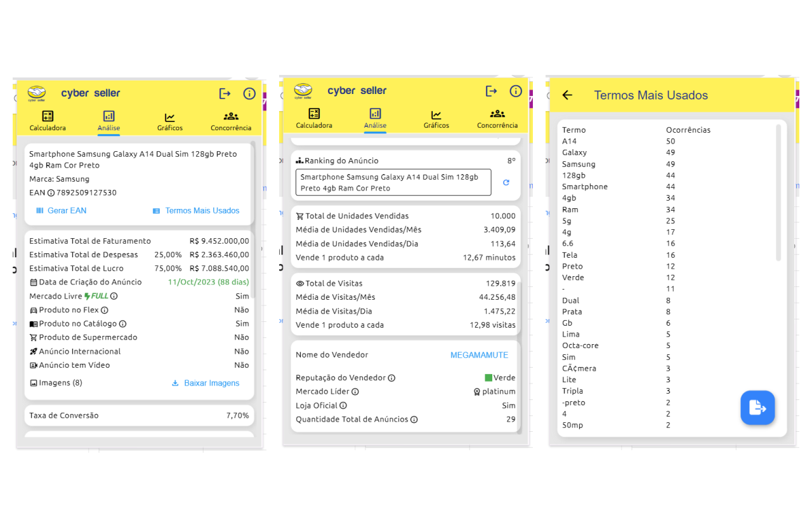The height and width of the screenshot is (508, 812).
Task: Click the Imagens (8) label
Action: click(56, 383)
